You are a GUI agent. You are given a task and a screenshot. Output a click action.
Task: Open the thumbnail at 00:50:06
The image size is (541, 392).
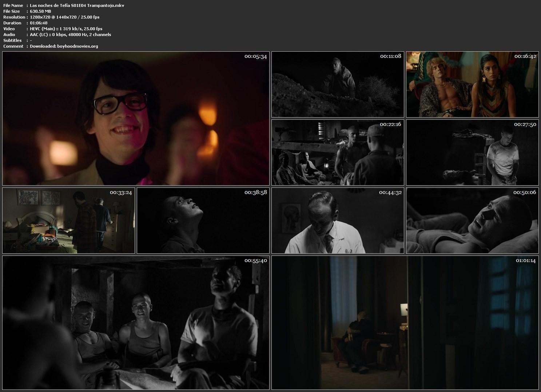tap(472, 221)
